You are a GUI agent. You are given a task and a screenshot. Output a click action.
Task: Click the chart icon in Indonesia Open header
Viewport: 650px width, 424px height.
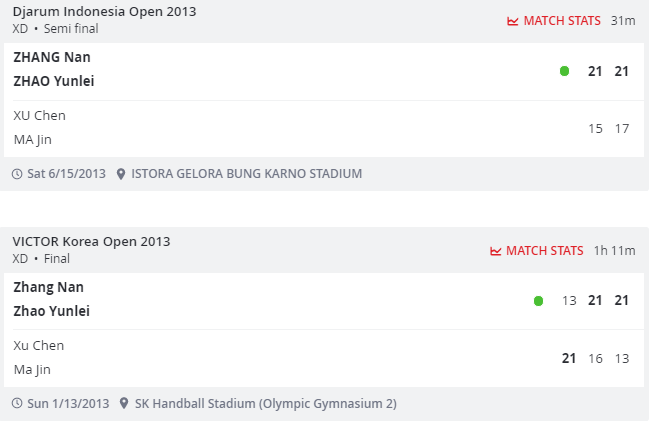513,20
